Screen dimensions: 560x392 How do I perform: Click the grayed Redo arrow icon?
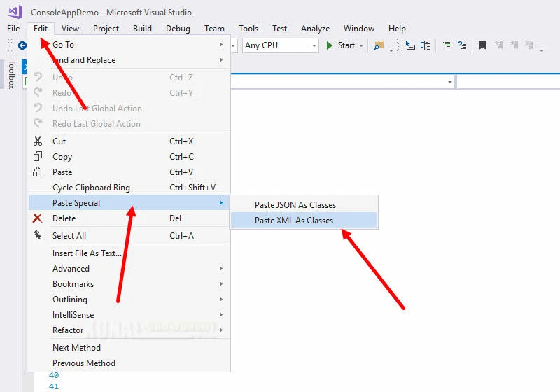[38, 92]
